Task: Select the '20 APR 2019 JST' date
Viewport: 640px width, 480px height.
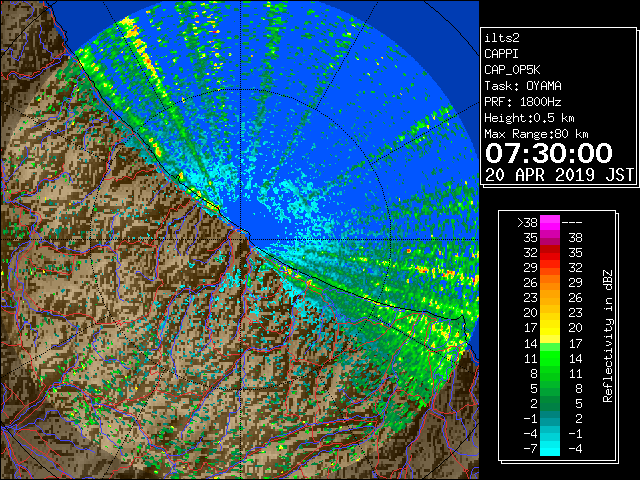Action: tap(560, 175)
